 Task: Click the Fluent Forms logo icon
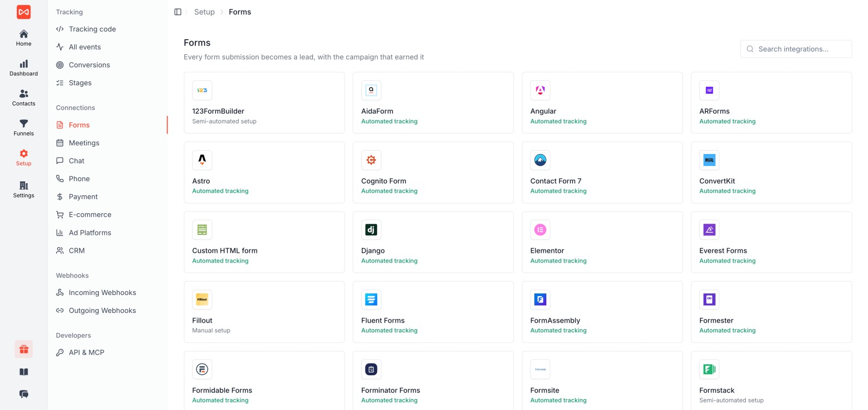click(371, 299)
